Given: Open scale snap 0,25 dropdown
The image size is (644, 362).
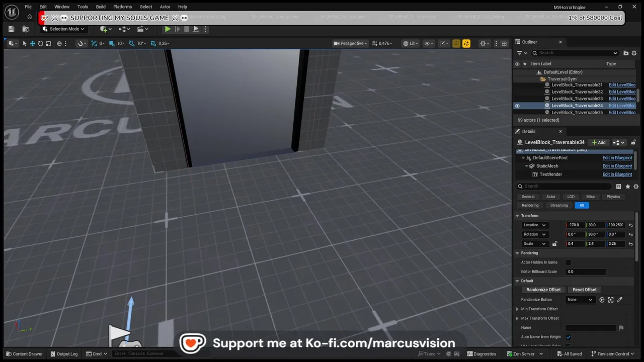Looking at the screenshot, I should tap(164, 43).
